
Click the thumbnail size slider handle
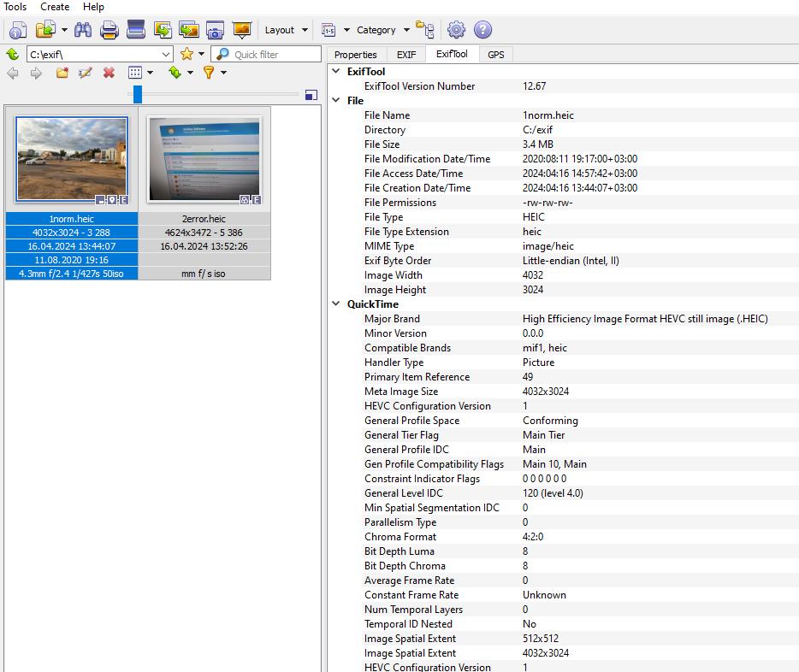pos(138,94)
